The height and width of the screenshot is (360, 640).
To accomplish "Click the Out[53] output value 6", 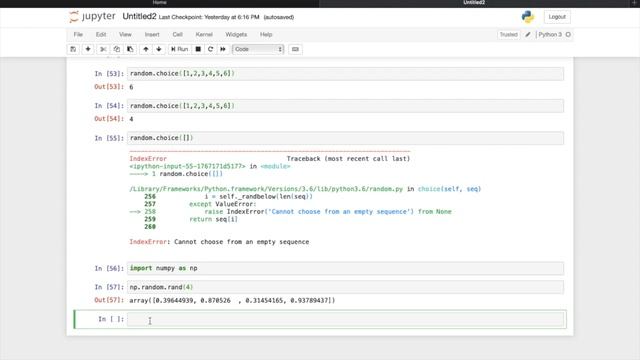I will click(x=131, y=87).
